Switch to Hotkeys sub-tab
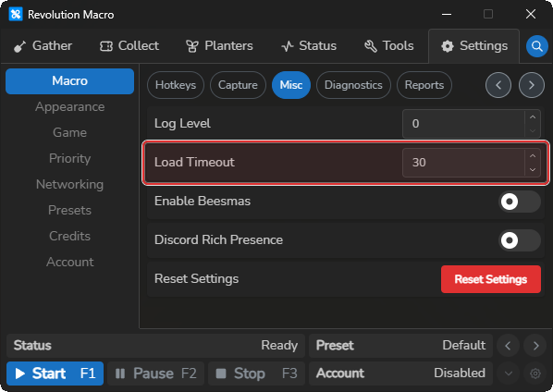This screenshot has height=392, width=553. coord(176,85)
